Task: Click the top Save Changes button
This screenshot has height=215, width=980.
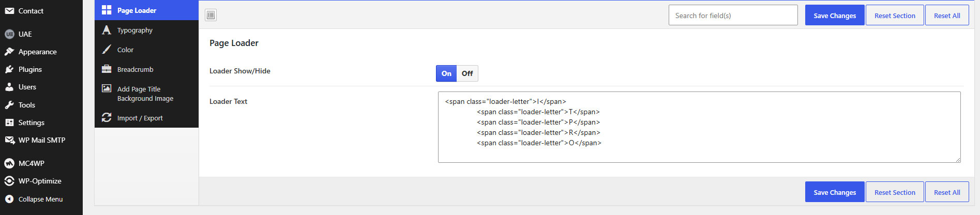Action: tap(835, 16)
